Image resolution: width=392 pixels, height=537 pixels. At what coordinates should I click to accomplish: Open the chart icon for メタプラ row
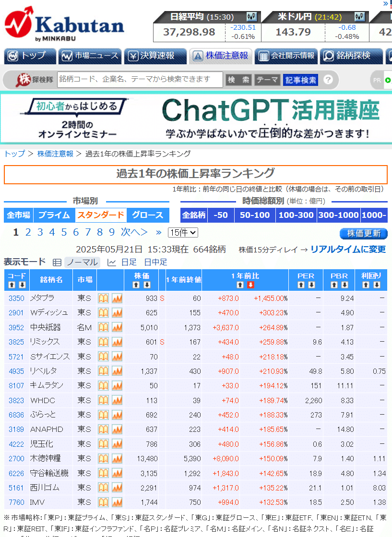(x=117, y=298)
